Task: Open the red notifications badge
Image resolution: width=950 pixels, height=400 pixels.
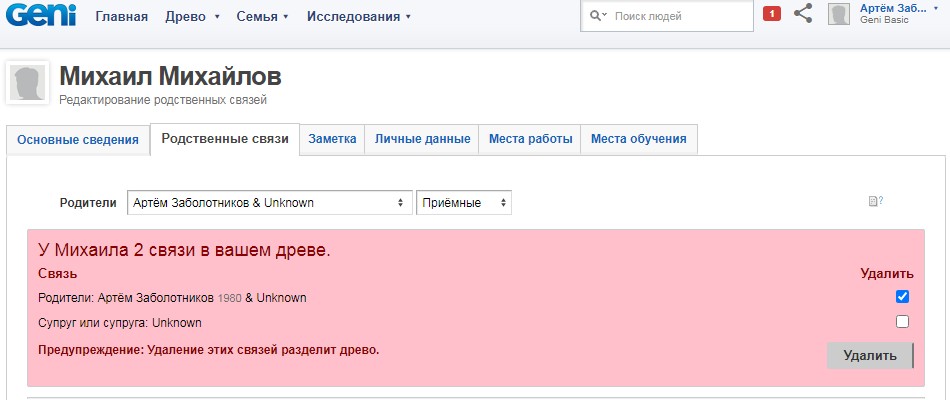Action: click(x=771, y=14)
